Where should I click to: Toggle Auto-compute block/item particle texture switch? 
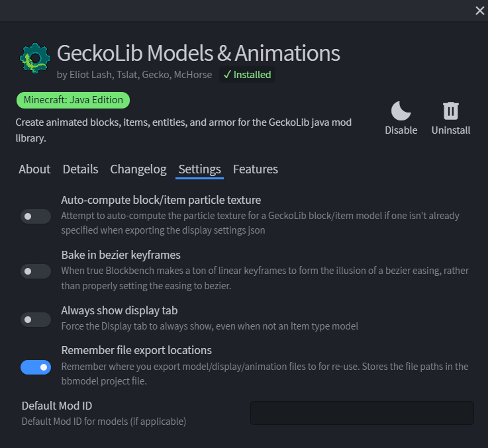[36, 216]
